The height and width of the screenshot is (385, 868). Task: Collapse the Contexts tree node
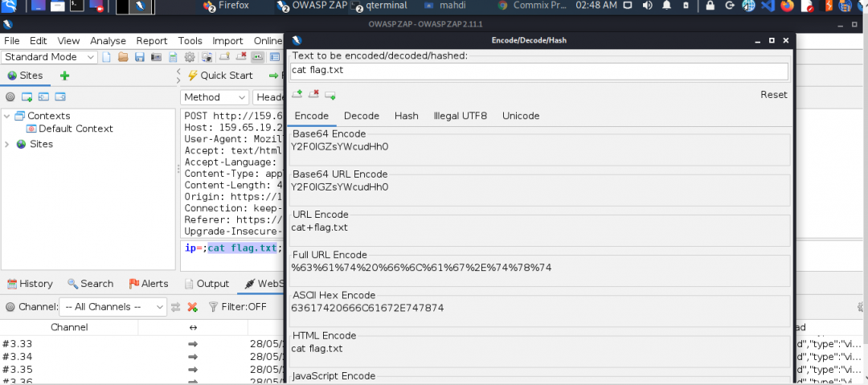tap(7, 116)
